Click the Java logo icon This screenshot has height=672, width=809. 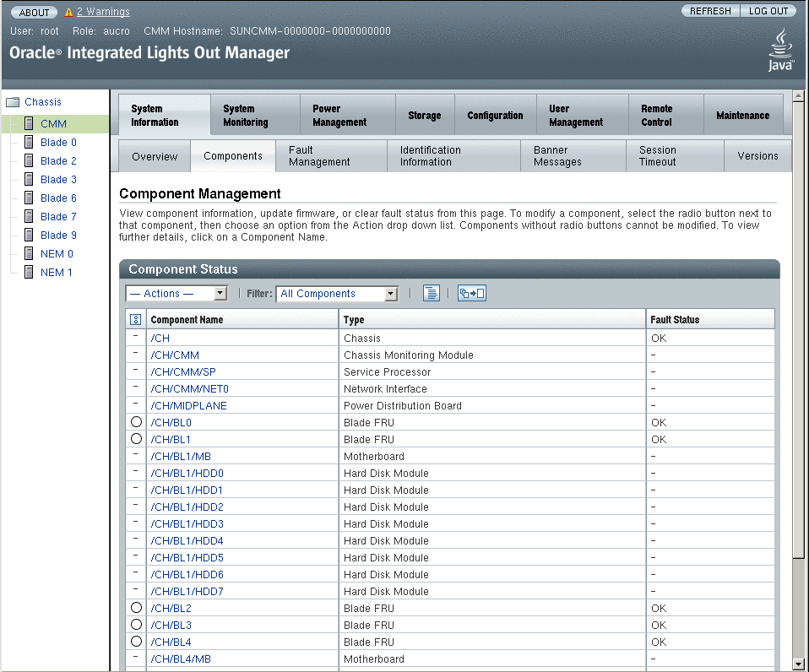780,50
